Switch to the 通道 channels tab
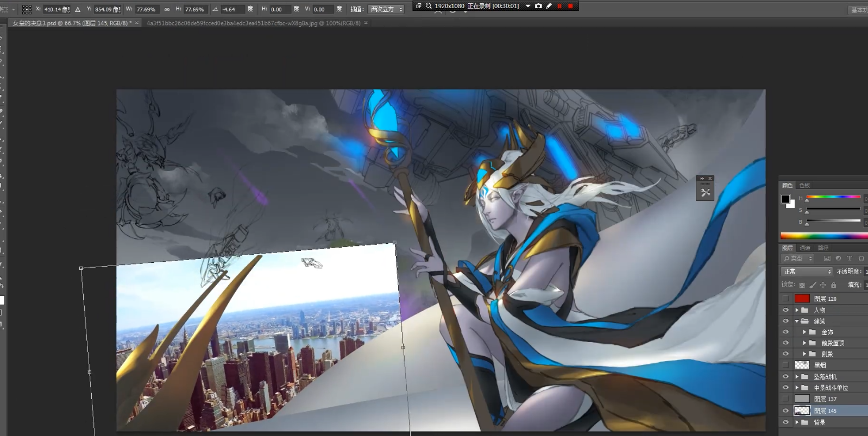The height and width of the screenshot is (436, 868). click(804, 248)
